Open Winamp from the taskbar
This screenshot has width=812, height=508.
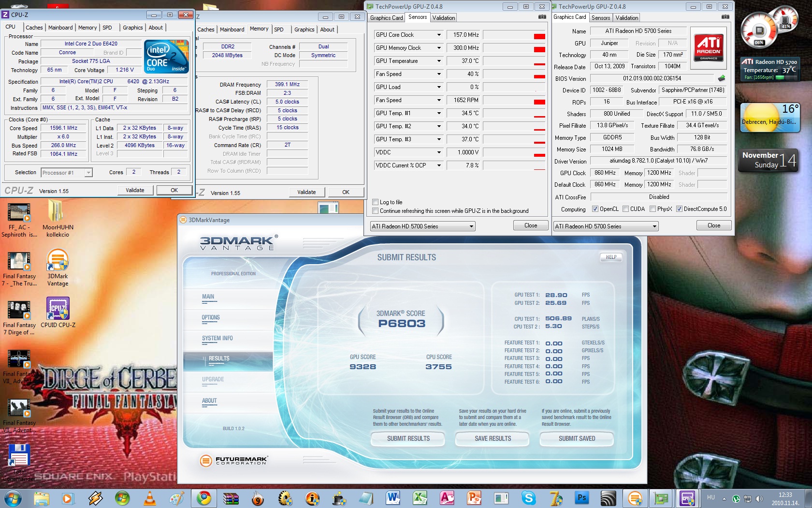tap(96, 498)
